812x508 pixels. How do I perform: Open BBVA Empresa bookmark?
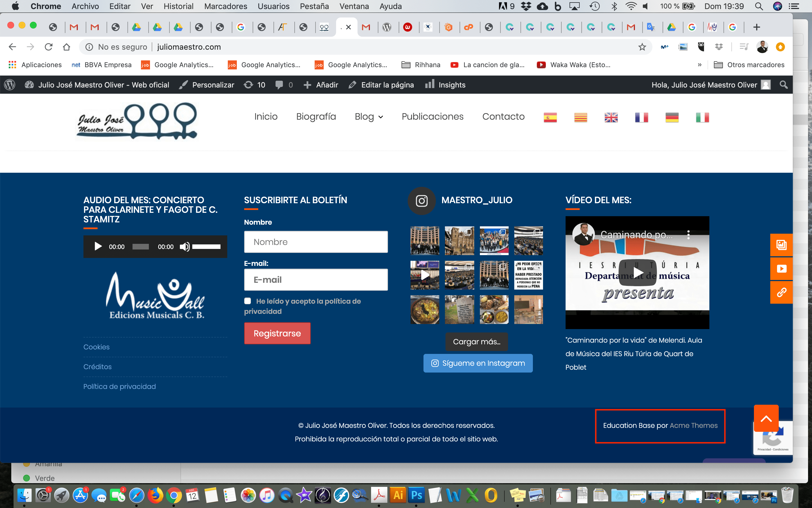(x=101, y=65)
